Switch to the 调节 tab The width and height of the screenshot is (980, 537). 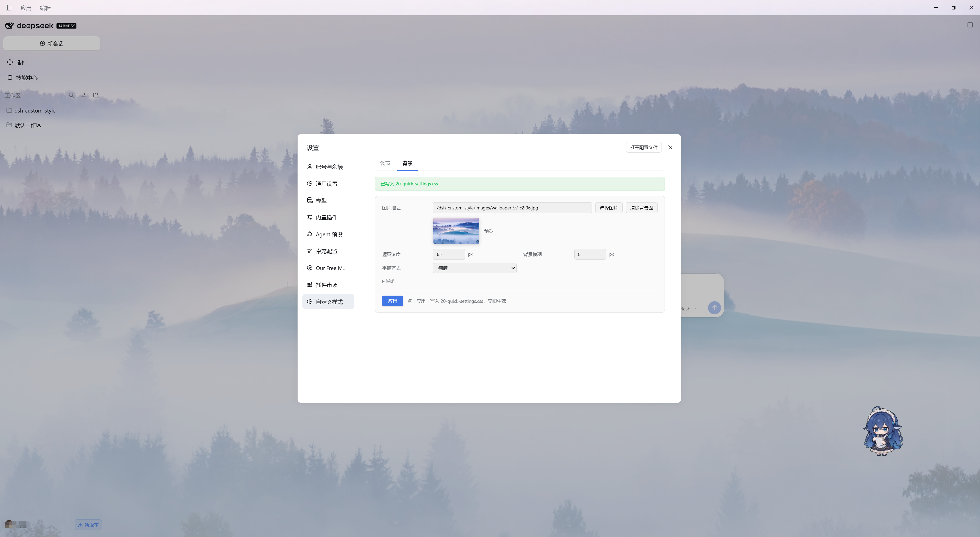[x=385, y=163]
